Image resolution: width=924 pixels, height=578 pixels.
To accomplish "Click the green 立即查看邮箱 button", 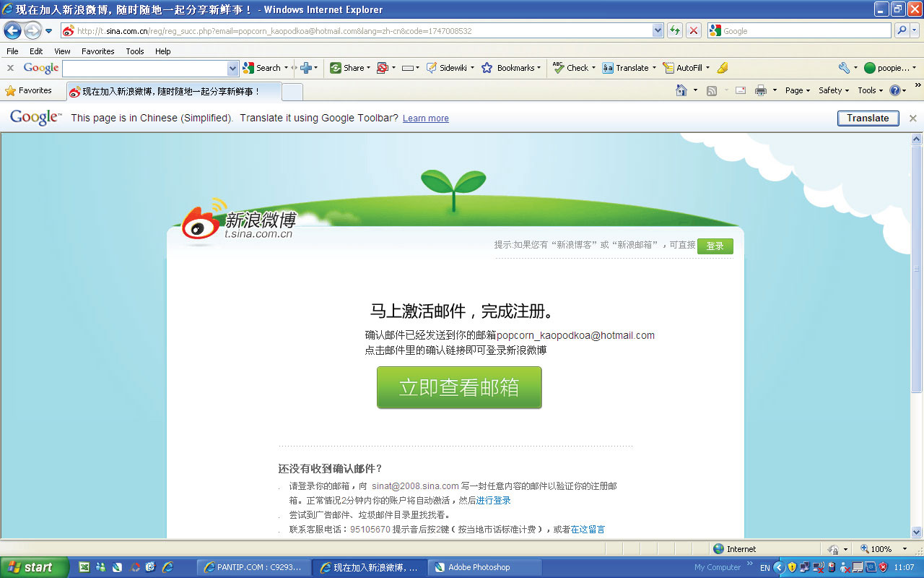I will coord(459,387).
